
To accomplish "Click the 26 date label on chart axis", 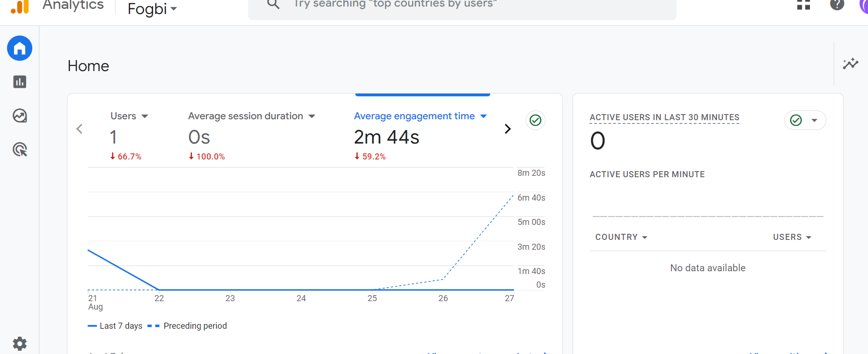I will [x=443, y=298].
